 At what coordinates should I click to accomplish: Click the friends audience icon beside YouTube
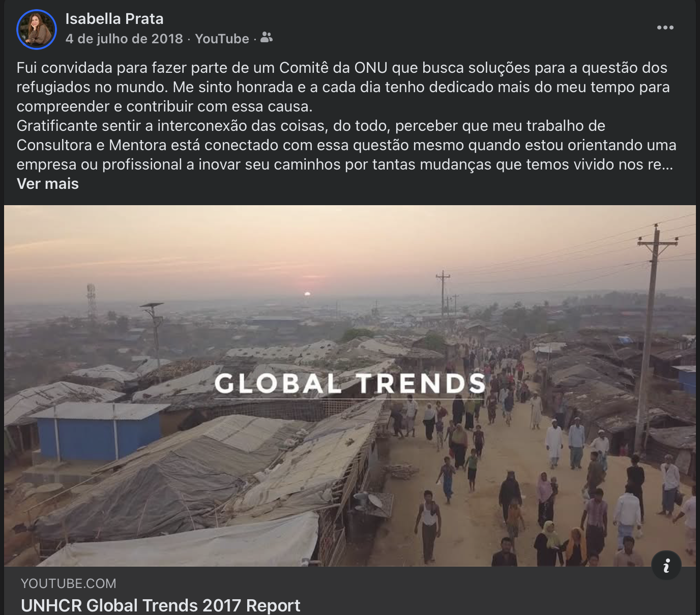click(267, 38)
